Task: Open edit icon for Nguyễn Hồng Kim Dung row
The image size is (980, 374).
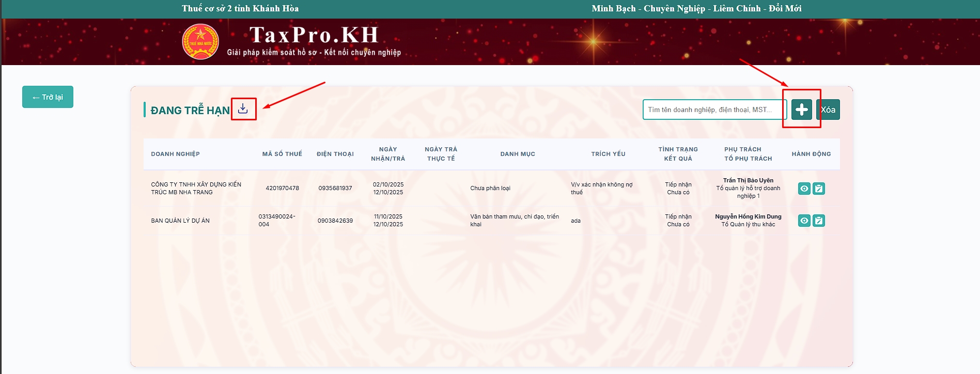Action: 819,221
